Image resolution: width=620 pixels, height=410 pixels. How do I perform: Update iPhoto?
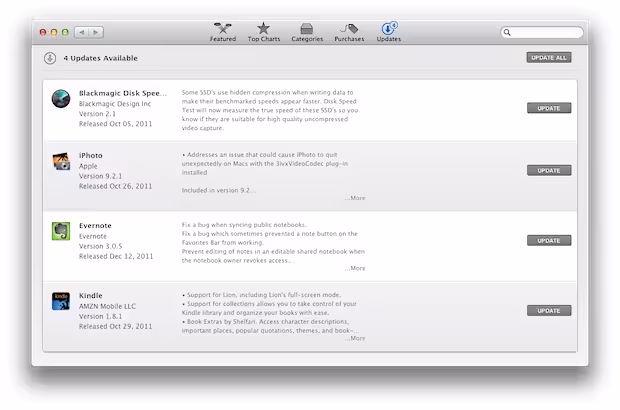tap(549, 170)
